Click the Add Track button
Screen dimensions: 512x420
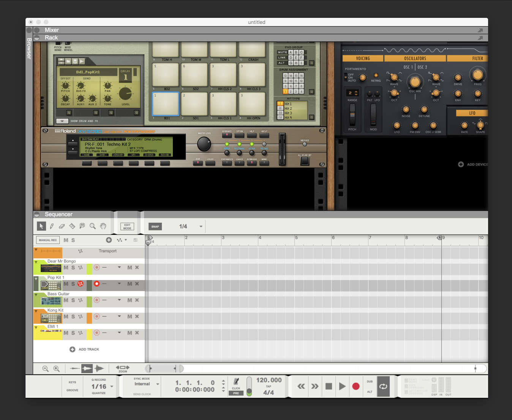click(x=84, y=349)
